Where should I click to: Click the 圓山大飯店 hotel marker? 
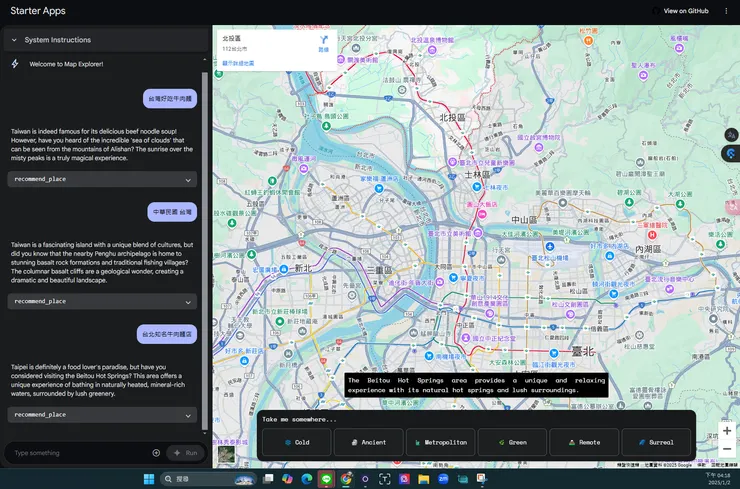click(x=482, y=214)
